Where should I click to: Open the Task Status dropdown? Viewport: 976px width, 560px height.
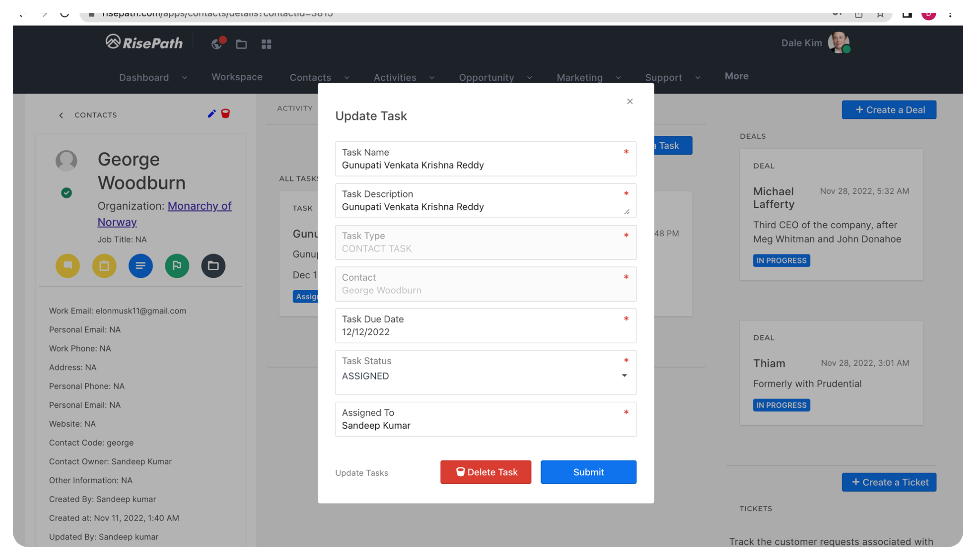(x=486, y=373)
